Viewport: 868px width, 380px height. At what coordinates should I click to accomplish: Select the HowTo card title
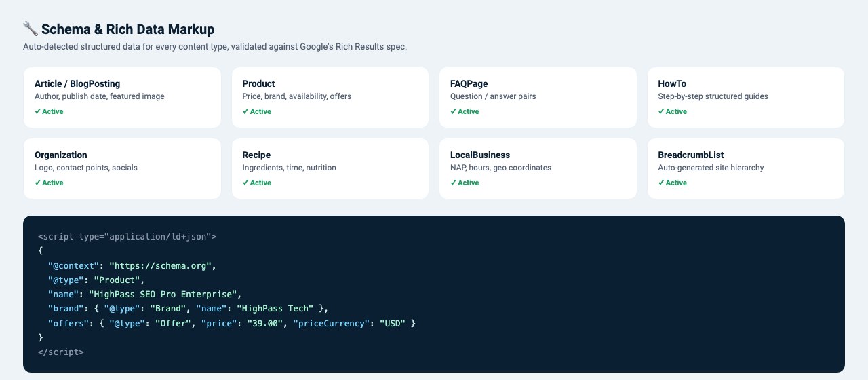[672, 84]
